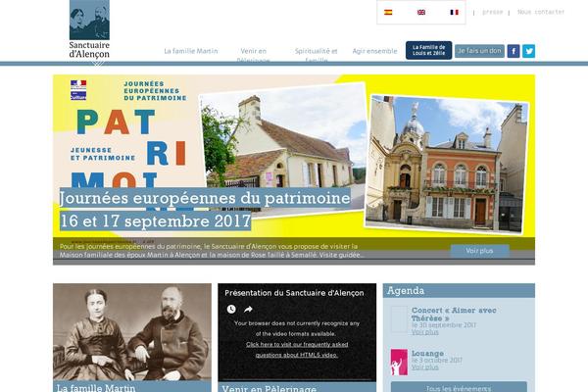Switch language to French flag
Viewport: 588px width, 392px height.
[x=454, y=12]
